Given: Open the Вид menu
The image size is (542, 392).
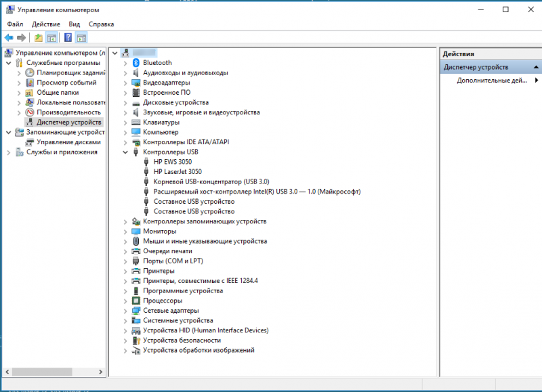Looking at the screenshot, I should [74, 24].
